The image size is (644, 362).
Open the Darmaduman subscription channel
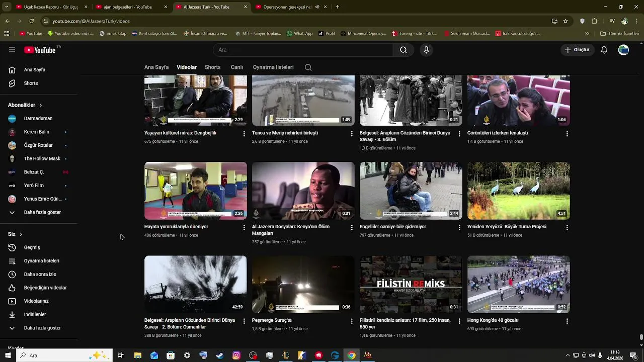click(x=39, y=119)
